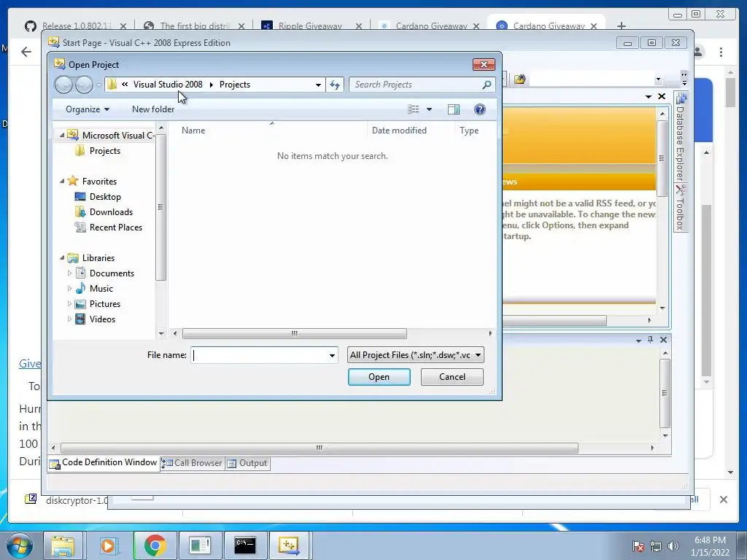Select the Music library
This screenshot has height=560, width=747.
tap(101, 289)
